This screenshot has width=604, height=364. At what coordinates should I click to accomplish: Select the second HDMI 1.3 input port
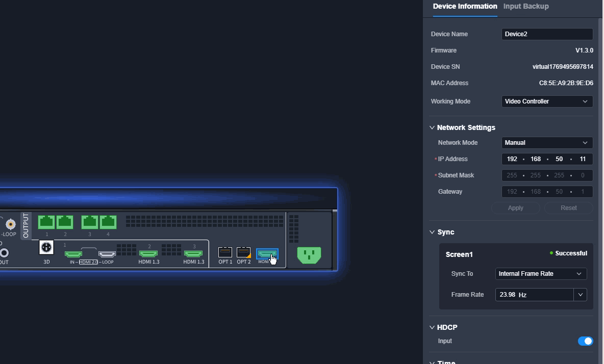tap(193, 253)
